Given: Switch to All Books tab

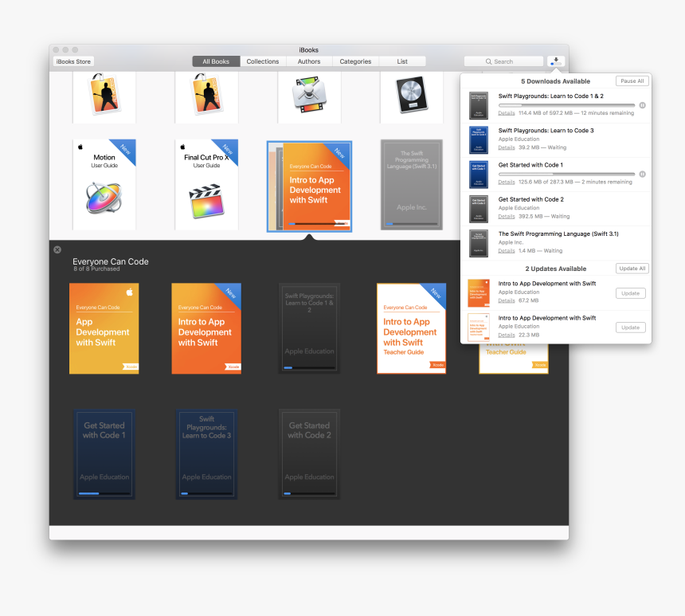Looking at the screenshot, I should point(216,61).
